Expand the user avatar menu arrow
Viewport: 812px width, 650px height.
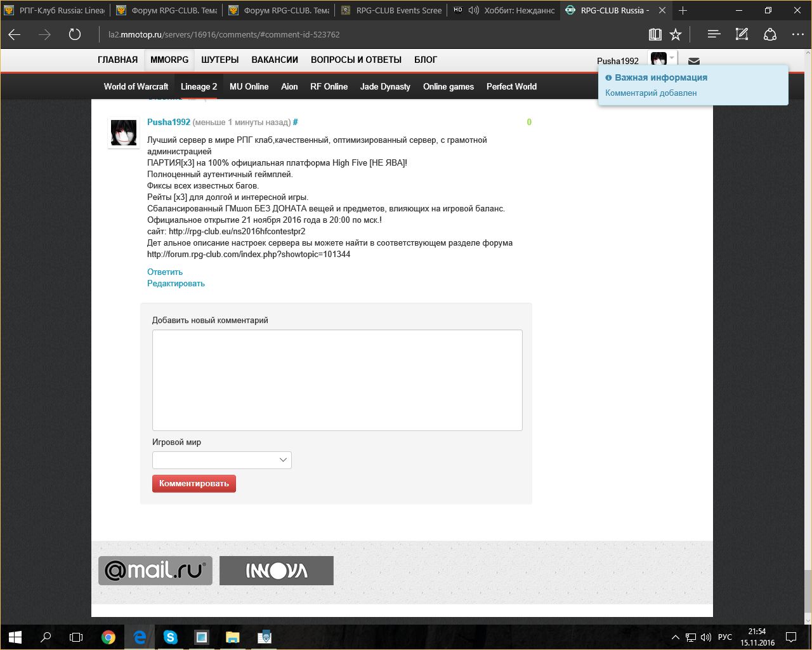[x=672, y=58]
